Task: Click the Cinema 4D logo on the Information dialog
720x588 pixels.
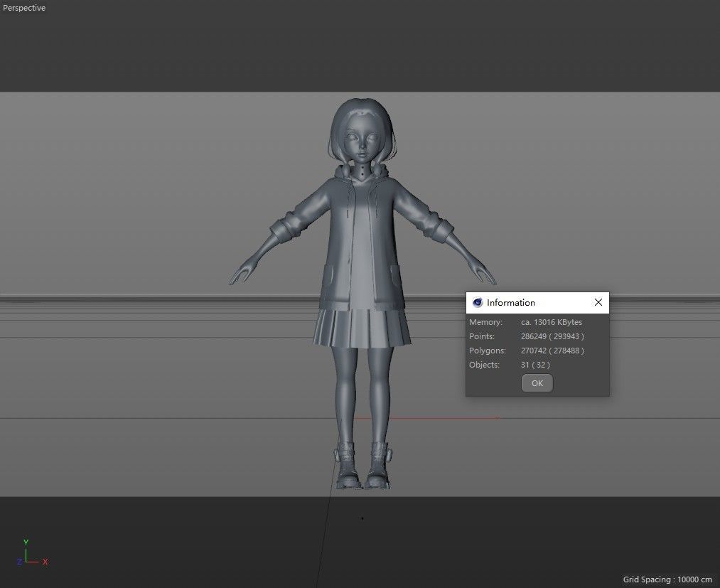Action: coord(477,302)
